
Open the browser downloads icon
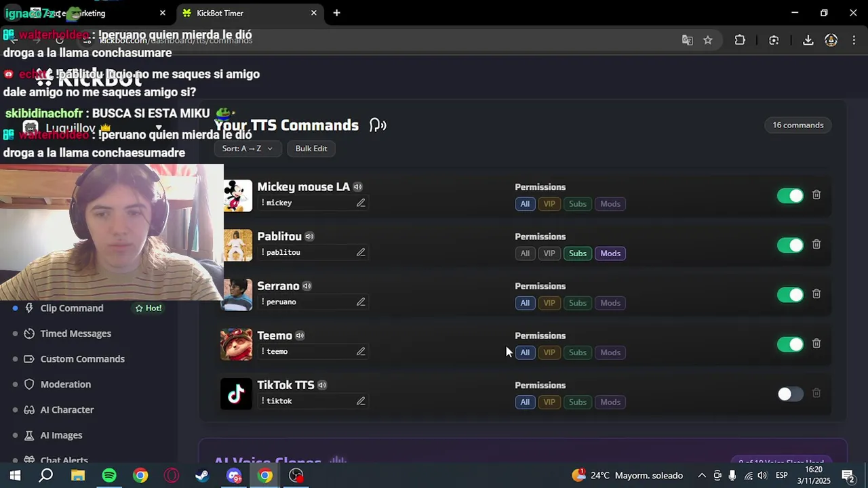point(808,40)
